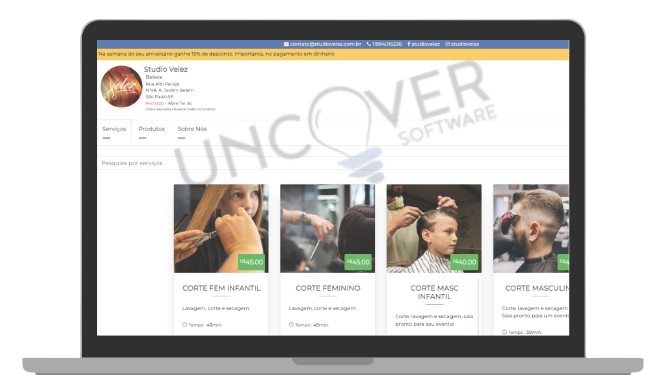Switch to the Serviços tab
The height and width of the screenshot is (375, 666).
[114, 129]
